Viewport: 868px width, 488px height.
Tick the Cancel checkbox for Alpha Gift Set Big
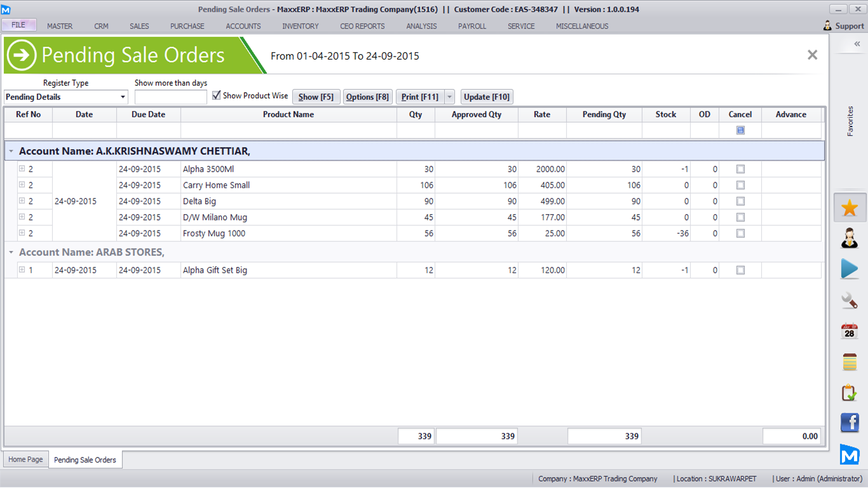tap(740, 270)
